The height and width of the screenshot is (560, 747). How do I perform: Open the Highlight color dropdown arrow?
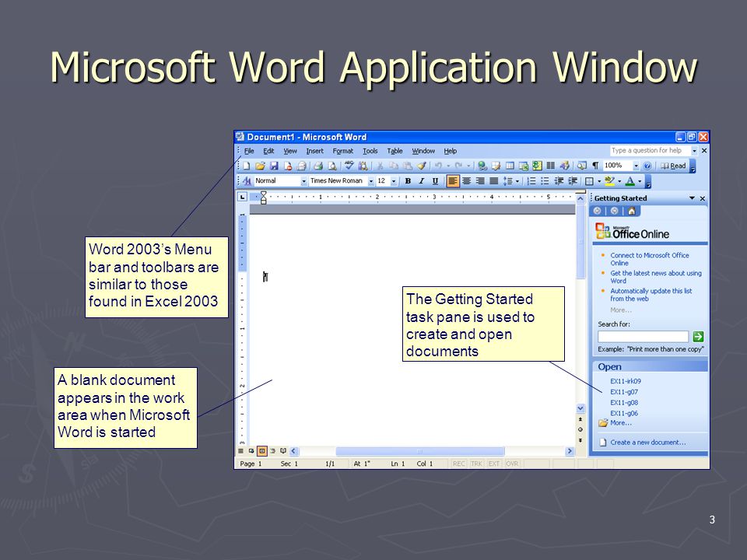click(x=619, y=181)
